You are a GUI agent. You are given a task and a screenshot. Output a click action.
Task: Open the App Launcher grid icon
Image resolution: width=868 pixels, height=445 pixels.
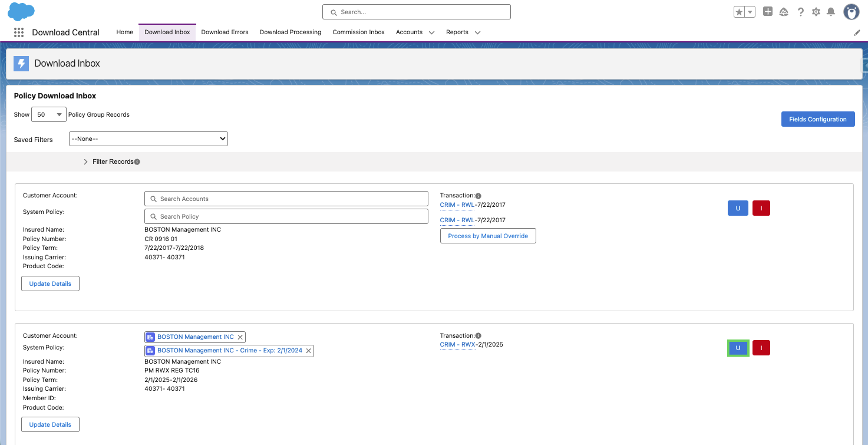[18, 32]
